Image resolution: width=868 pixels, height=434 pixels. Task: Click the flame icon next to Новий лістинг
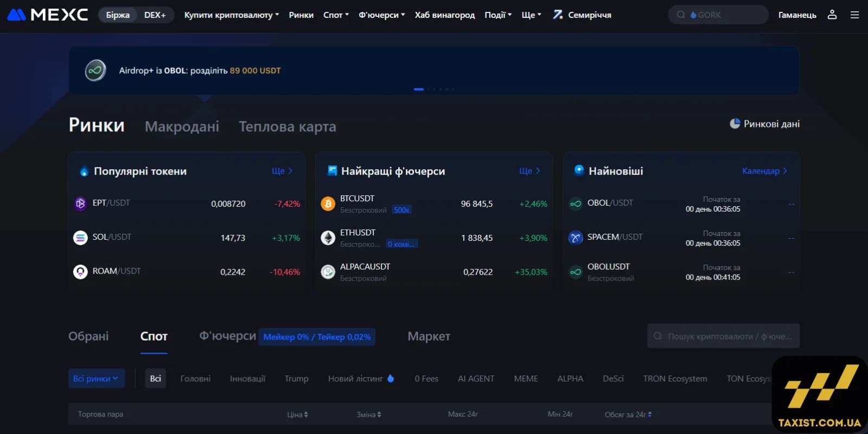391,378
